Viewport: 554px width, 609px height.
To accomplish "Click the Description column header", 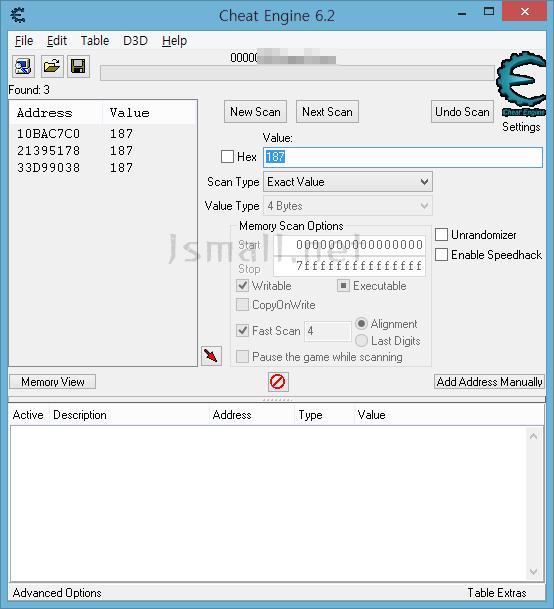I will coord(129,415).
